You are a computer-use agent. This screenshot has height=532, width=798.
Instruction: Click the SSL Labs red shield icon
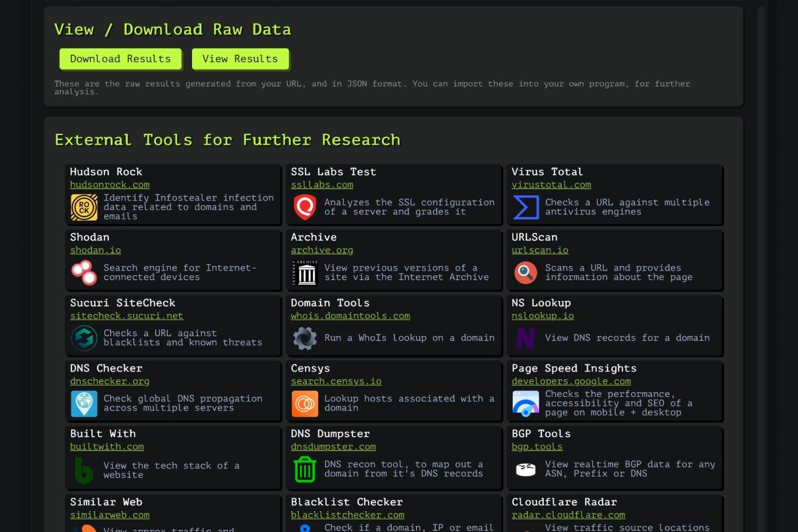pos(305,207)
